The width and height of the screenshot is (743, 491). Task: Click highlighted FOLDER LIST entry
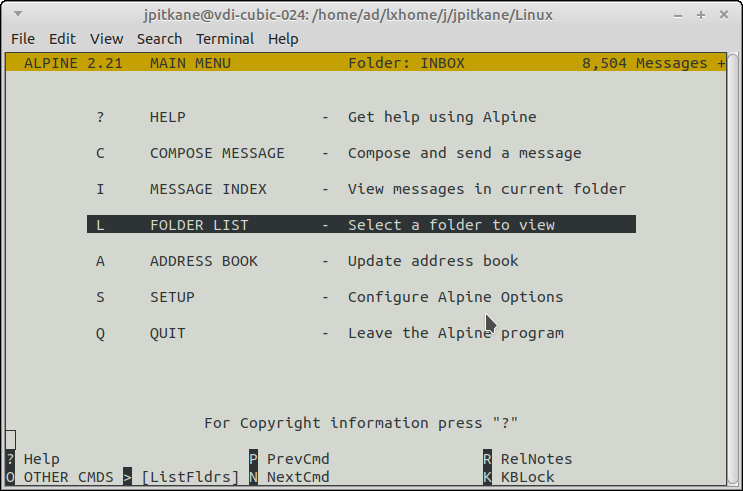[x=361, y=224]
